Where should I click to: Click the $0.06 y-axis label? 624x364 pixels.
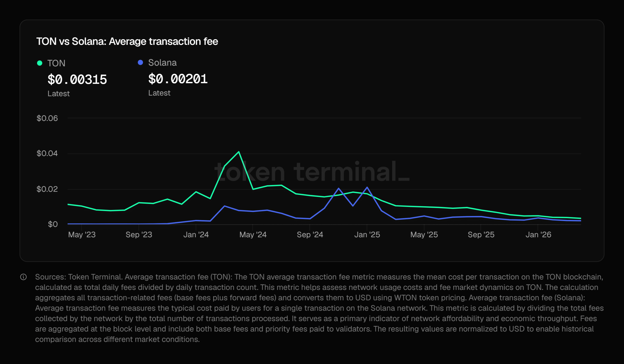point(47,118)
